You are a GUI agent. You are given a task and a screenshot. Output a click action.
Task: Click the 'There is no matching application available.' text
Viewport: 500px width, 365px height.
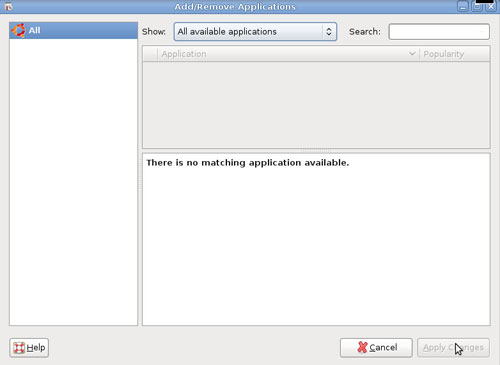coord(247,163)
